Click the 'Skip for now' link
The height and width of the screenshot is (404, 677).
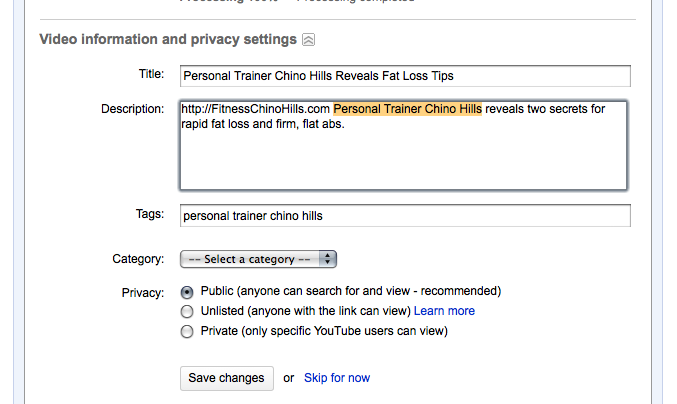click(337, 378)
